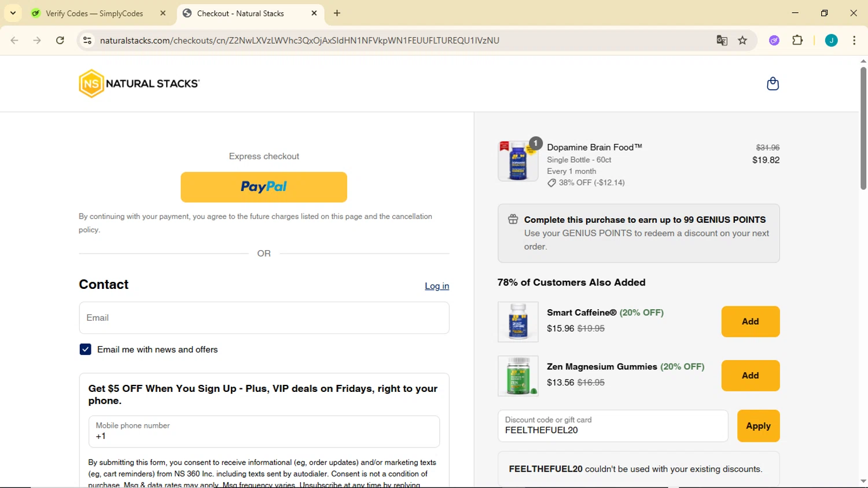View site information icon in address bar
This screenshot has height=488, width=868.
pyautogui.click(x=87, y=41)
